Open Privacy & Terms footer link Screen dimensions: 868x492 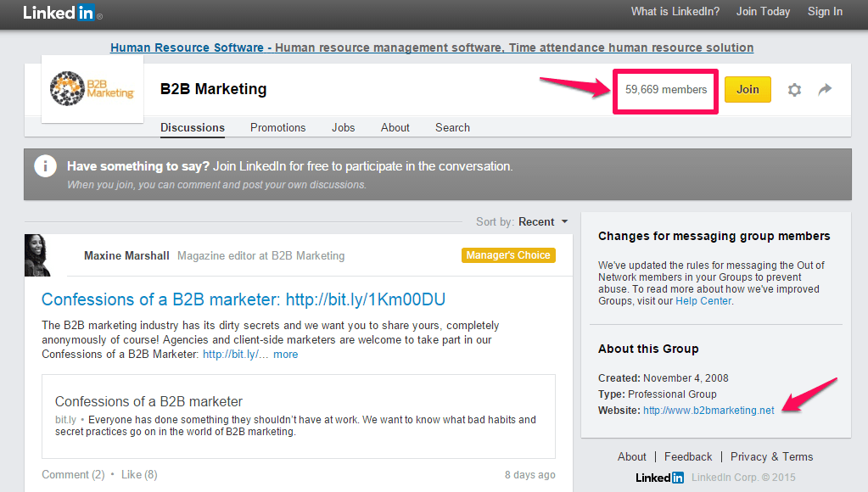coord(771,457)
